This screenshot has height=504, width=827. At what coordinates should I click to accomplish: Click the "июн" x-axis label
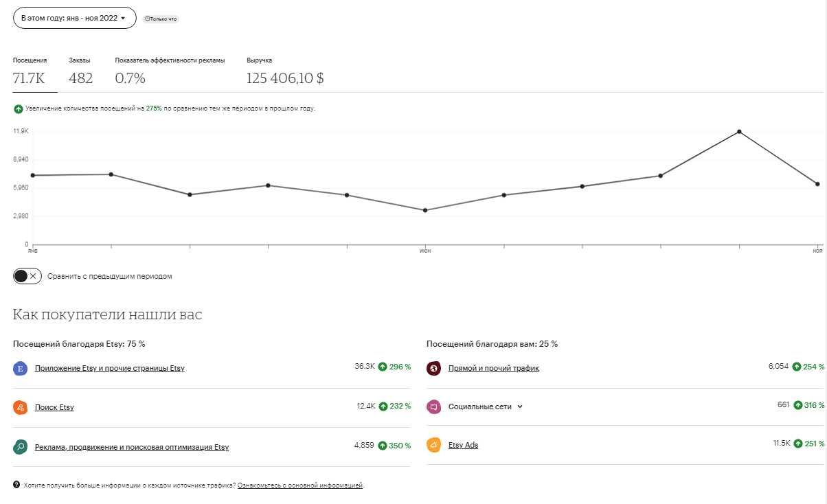pyautogui.click(x=425, y=252)
